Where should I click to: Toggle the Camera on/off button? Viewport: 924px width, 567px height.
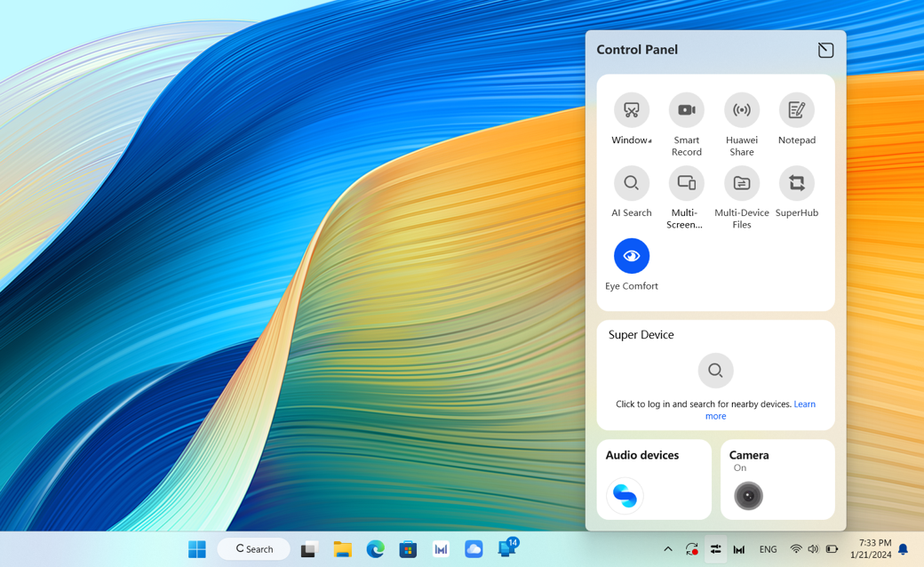[x=748, y=496]
